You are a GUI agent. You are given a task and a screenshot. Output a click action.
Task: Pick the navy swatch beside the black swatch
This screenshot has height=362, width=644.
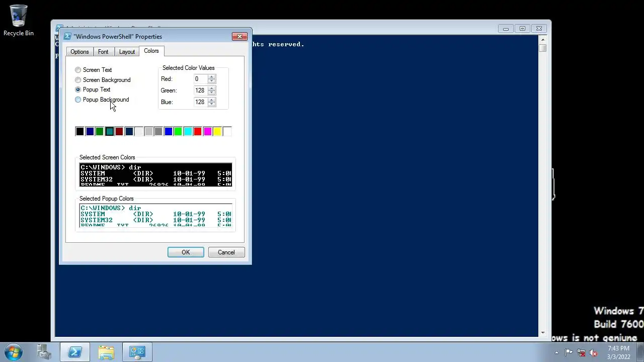click(x=90, y=132)
